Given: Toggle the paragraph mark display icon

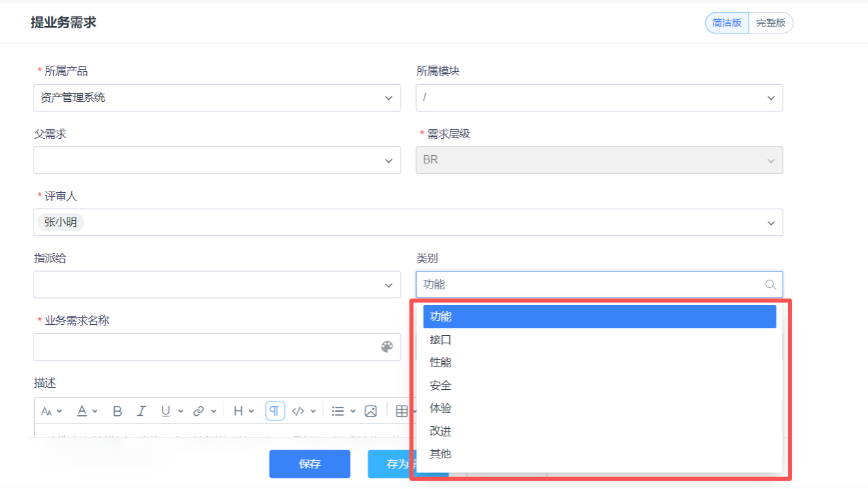Looking at the screenshot, I should pos(275,410).
